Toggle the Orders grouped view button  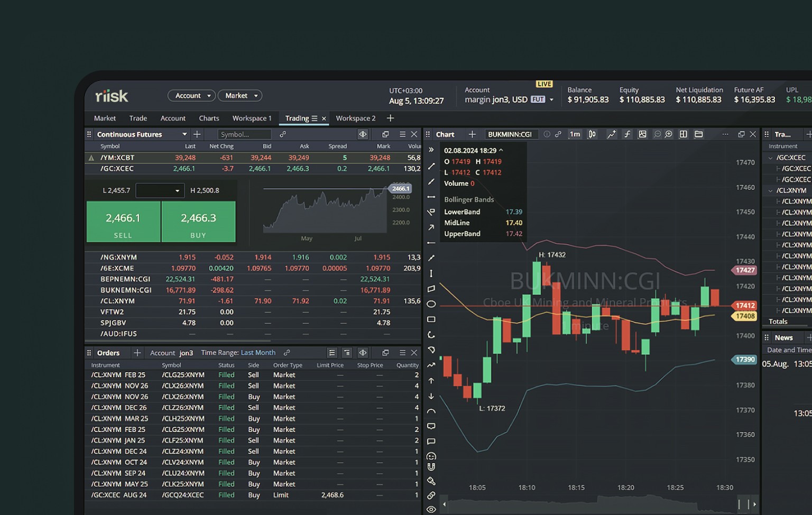(x=347, y=353)
